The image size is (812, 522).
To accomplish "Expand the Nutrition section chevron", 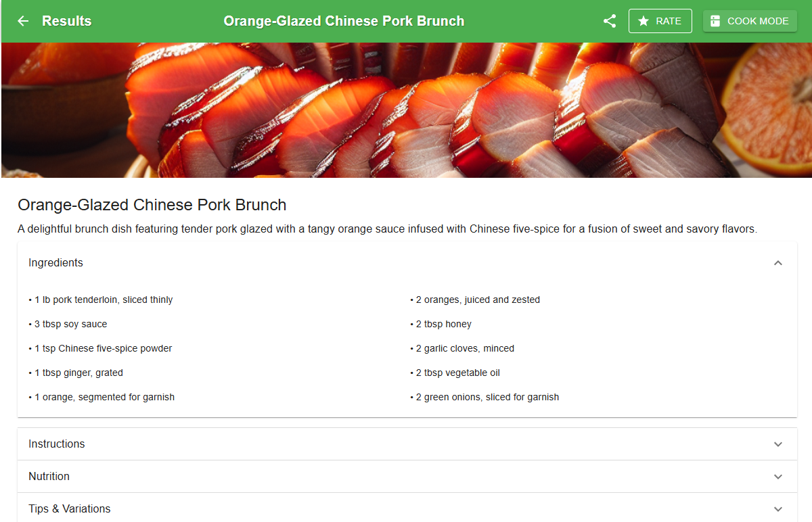I will pos(778,477).
